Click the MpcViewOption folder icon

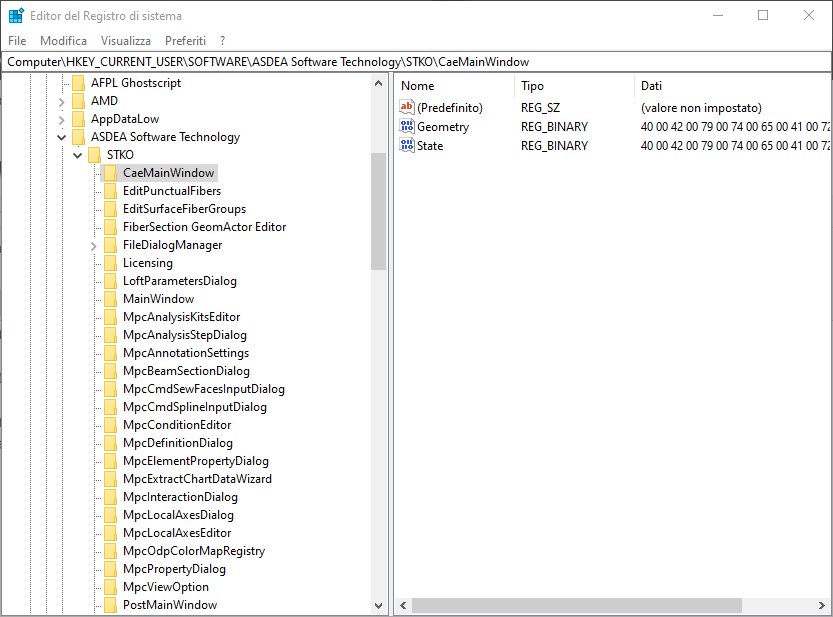click(x=110, y=587)
